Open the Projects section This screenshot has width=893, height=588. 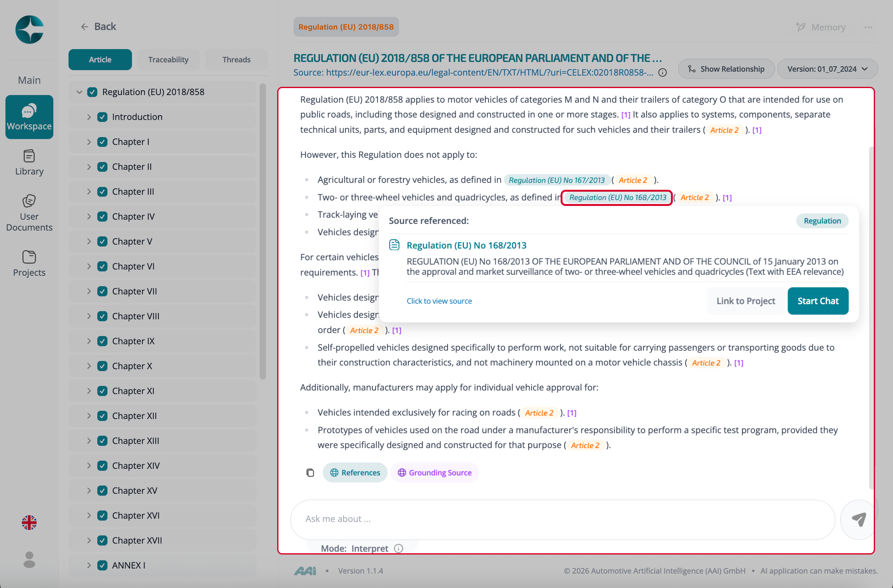click(29, 263)
